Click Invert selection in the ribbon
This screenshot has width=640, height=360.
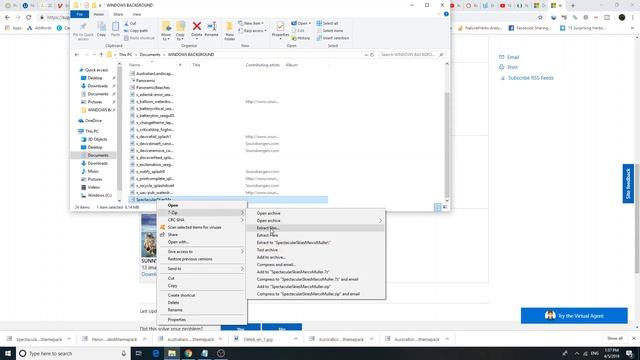333,38
